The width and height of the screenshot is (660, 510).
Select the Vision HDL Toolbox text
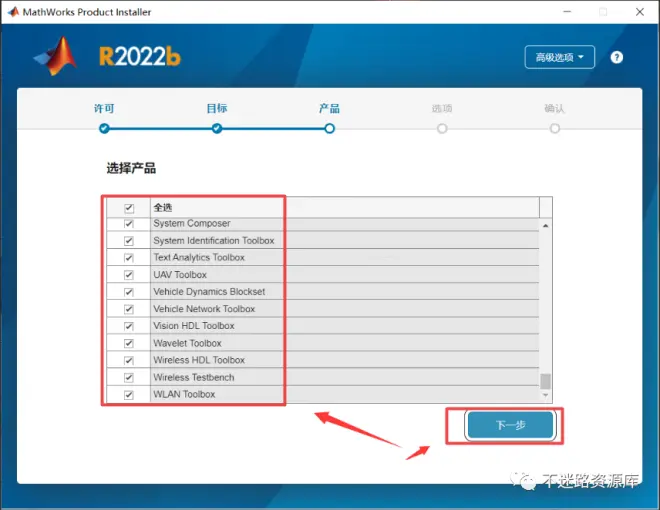click(194, 326)
